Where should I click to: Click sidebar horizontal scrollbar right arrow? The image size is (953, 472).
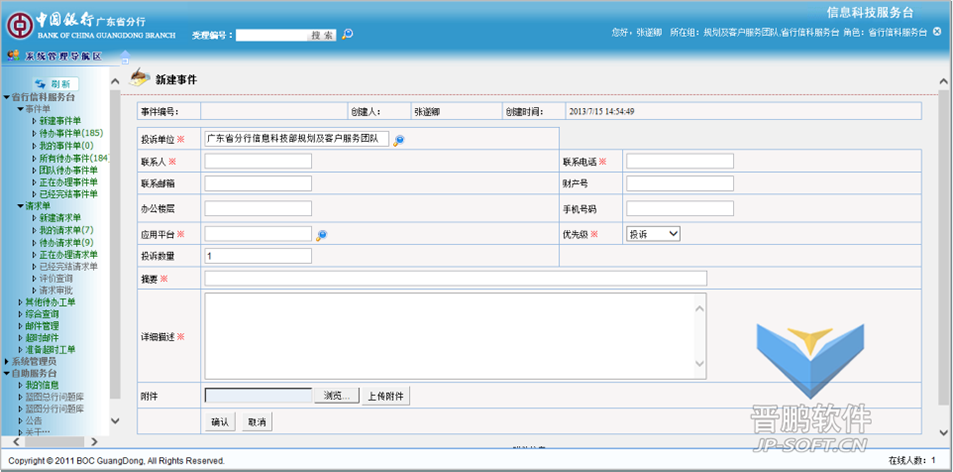[x=94, y=442]
